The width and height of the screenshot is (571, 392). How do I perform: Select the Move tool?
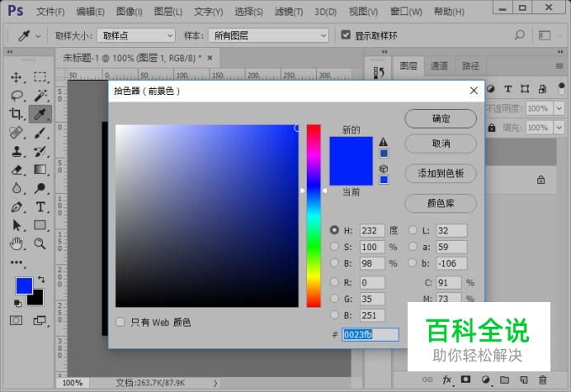[x=16, y=78]
